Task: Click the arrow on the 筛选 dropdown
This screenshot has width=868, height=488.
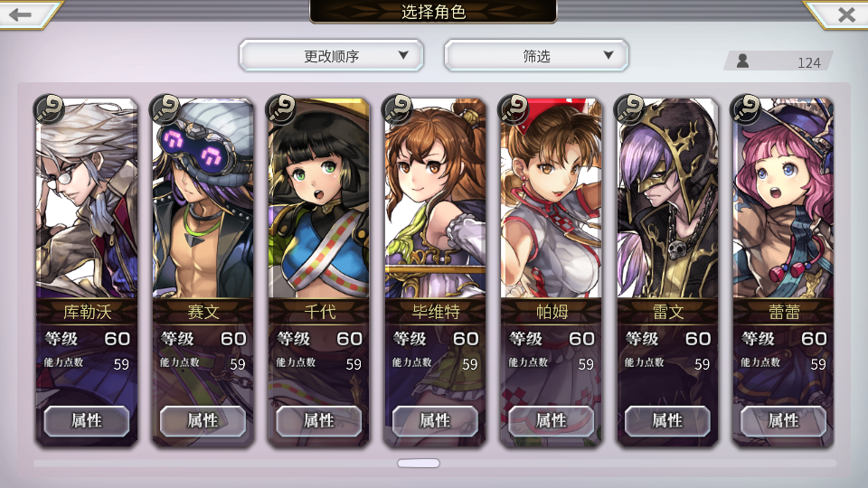Action: 609,55
